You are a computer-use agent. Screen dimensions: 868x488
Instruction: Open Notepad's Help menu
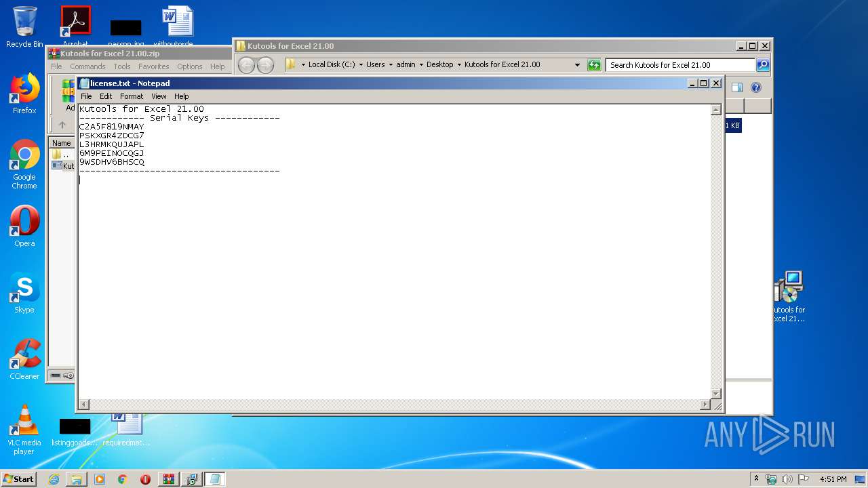(x=181, y=96)
